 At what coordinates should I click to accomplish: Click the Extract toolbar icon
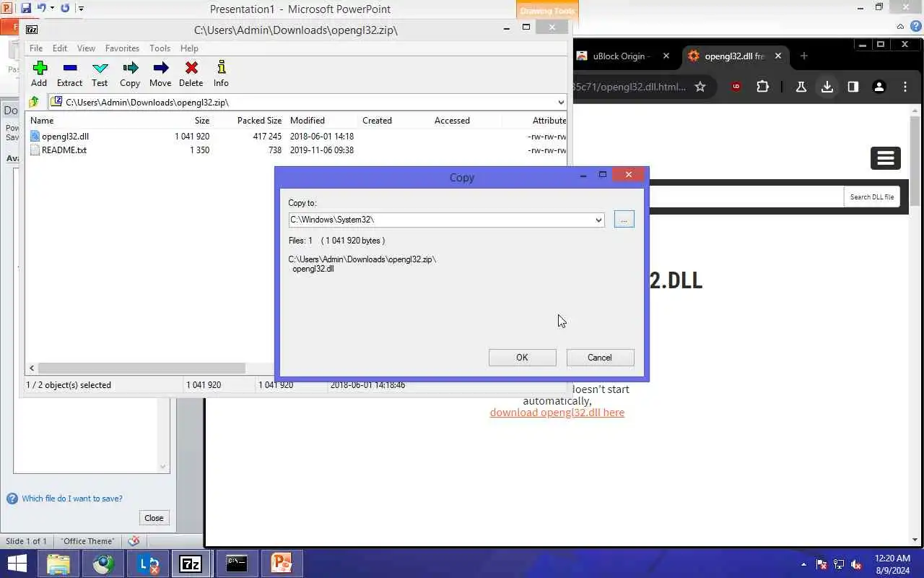(69, 74)
